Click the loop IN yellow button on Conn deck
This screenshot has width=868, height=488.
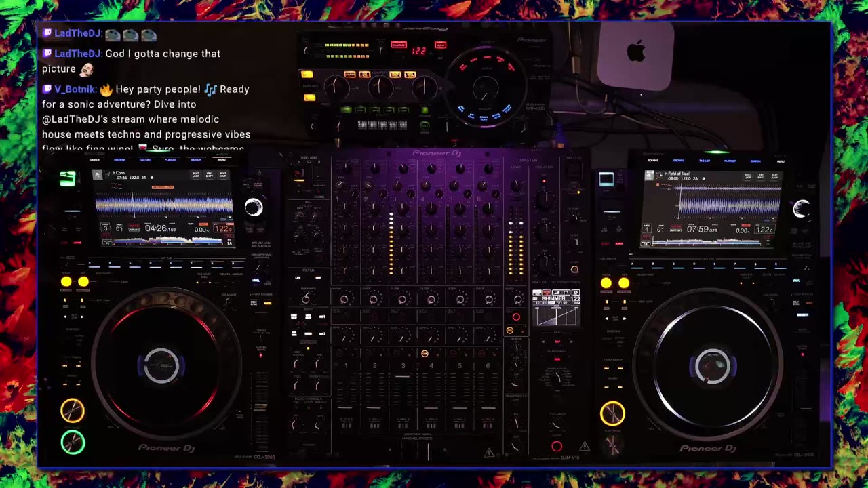tap(66, 281)
